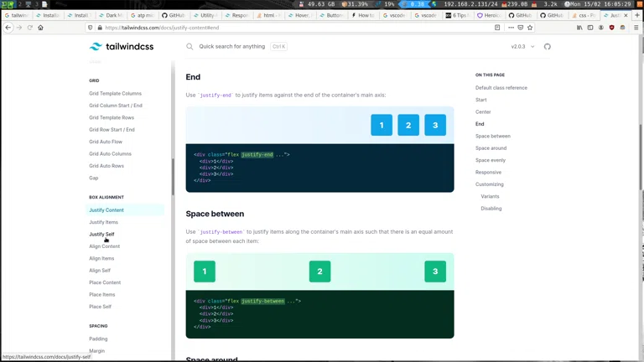Switch to the Heroicons tab

488,15
